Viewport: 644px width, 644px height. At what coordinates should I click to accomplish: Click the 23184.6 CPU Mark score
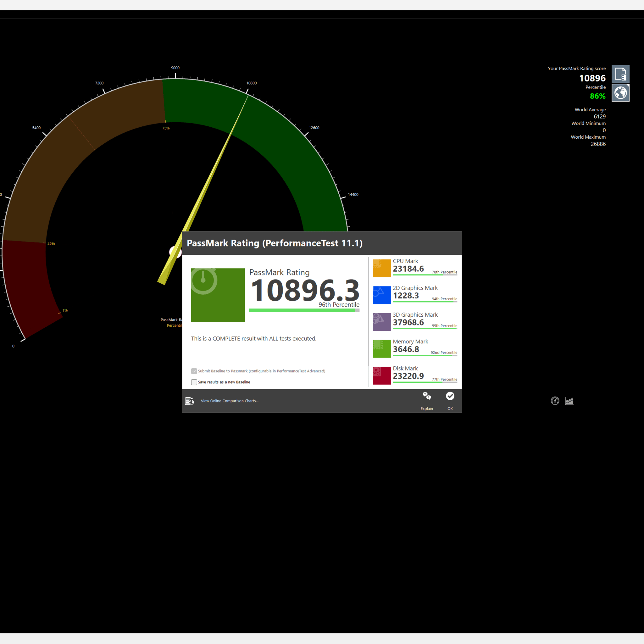[408, 269]
